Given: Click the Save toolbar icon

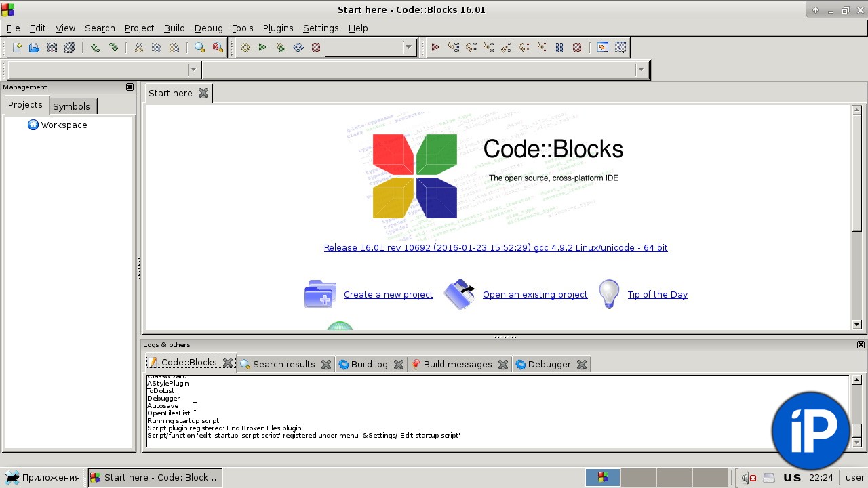Looking at the screenshot, I should 52,47.
